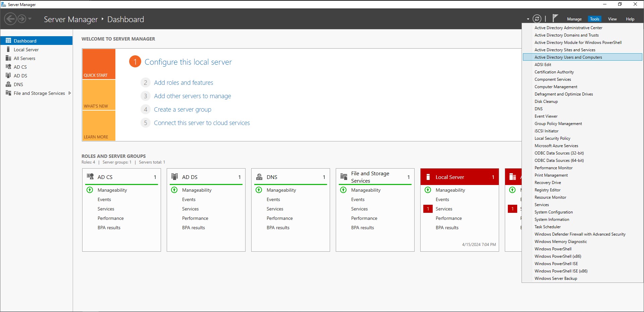Image resolution: width=644 pixels, height=312 pixels.
Task: Select Local Server in the left sidebar
Action: 26,49
